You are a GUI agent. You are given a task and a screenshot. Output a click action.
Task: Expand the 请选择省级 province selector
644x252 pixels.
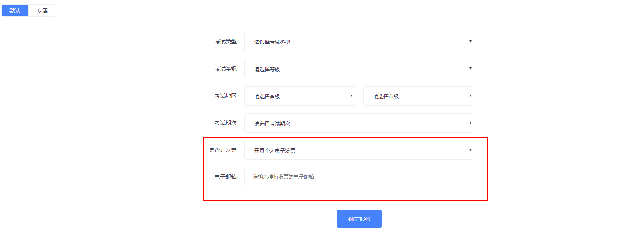pyautogui.click(x=299, y=96)
